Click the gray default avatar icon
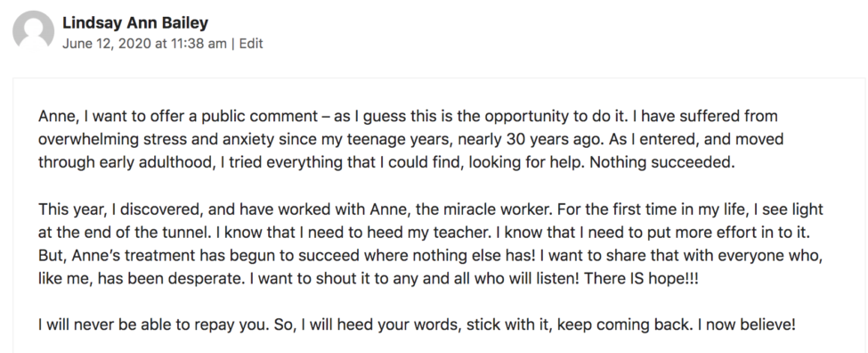The width and height of the screenshot is (868, 353). (x=33, y=31)
